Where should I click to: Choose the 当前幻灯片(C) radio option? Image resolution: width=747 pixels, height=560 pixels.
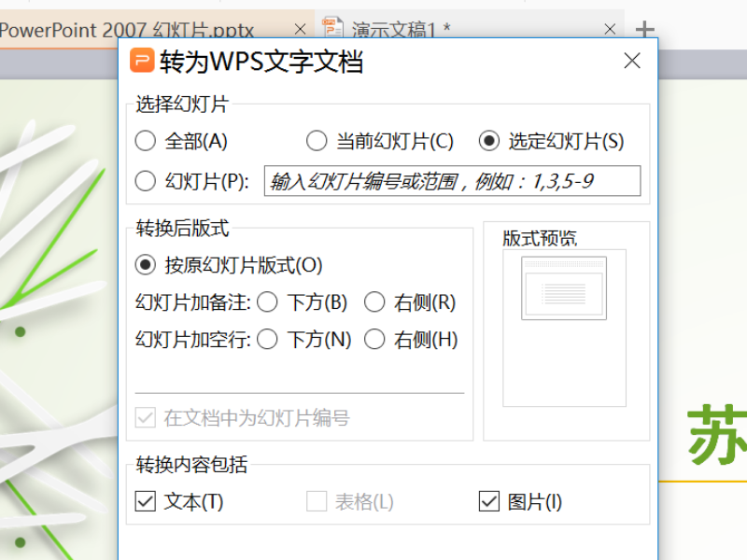(317, 142)
